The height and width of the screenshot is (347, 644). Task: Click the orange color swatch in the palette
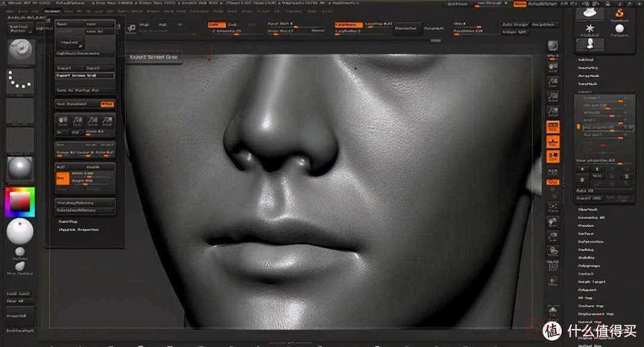coord(63,178)
